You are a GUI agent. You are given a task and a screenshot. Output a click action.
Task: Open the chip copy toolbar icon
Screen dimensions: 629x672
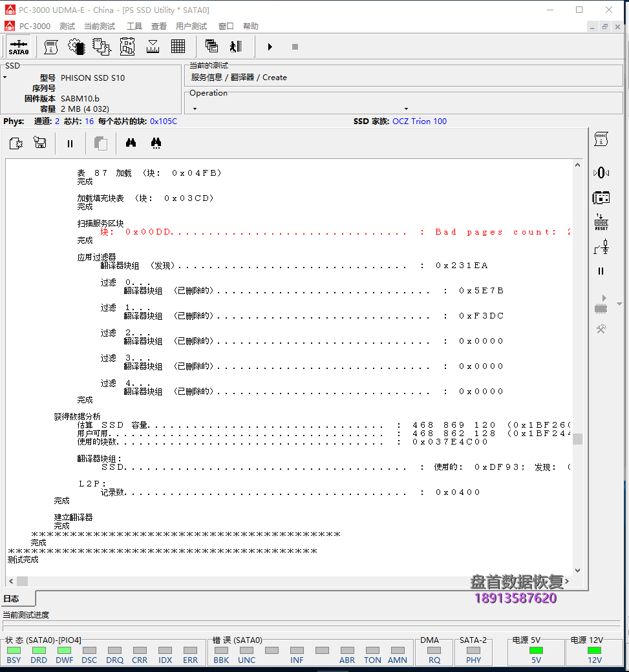(x=101, y=47)
